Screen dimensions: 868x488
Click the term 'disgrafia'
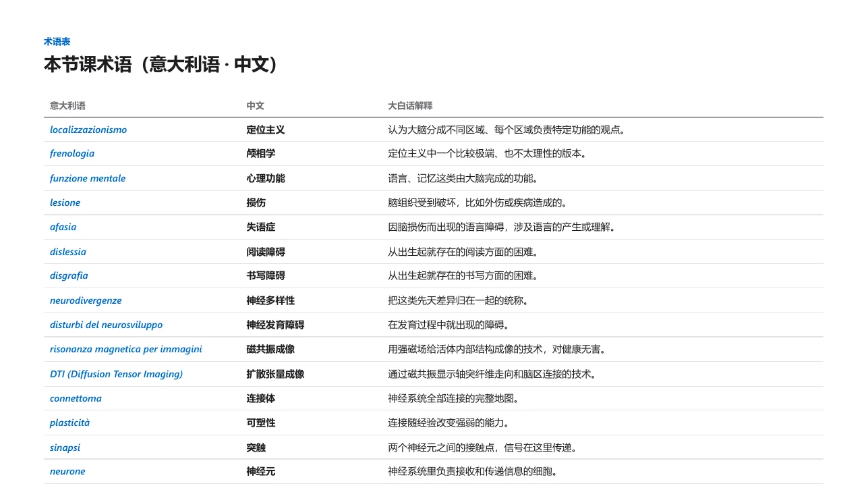tap(69, 275)
